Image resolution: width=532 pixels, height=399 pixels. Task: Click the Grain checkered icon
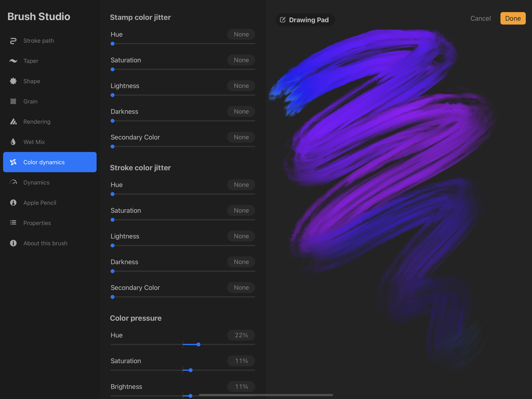(13, 101)
